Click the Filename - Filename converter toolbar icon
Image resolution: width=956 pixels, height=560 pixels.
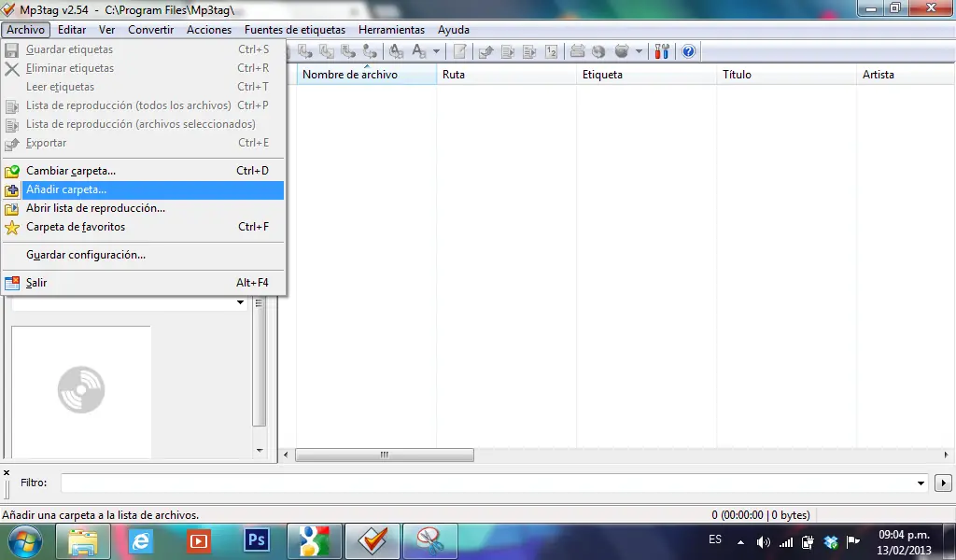click(x=326, y=51)
